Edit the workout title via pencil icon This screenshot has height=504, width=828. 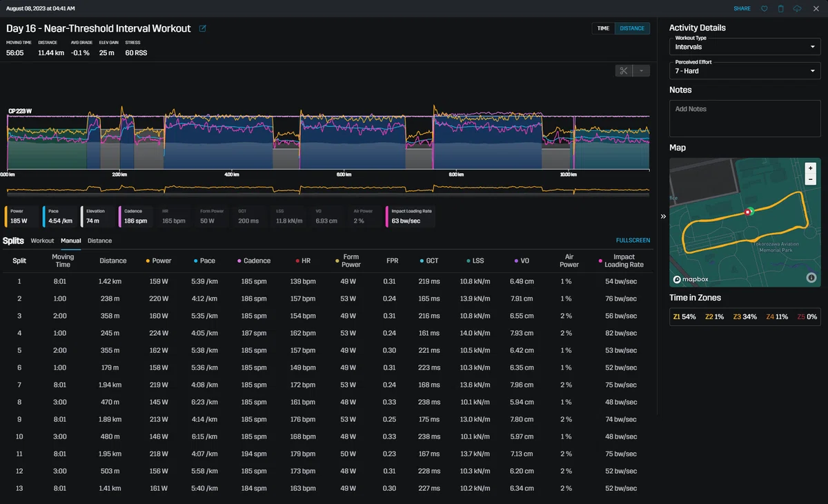(x=202, y=29)
